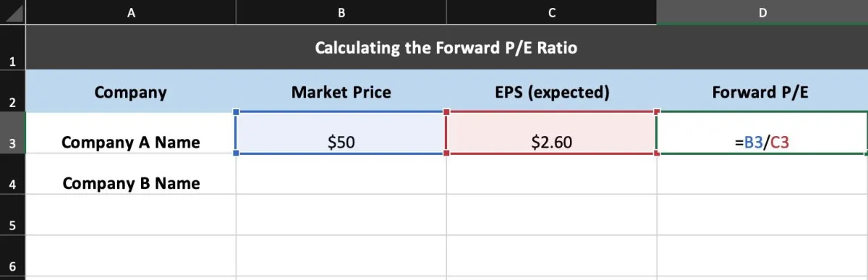Select the Company B Name cell
868x280 pixels.
(130, 174)
